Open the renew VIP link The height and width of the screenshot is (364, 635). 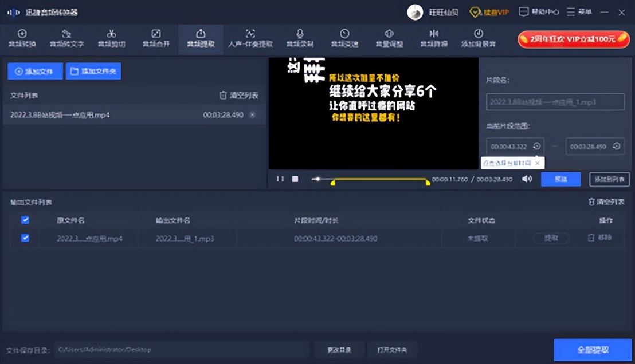489,12
